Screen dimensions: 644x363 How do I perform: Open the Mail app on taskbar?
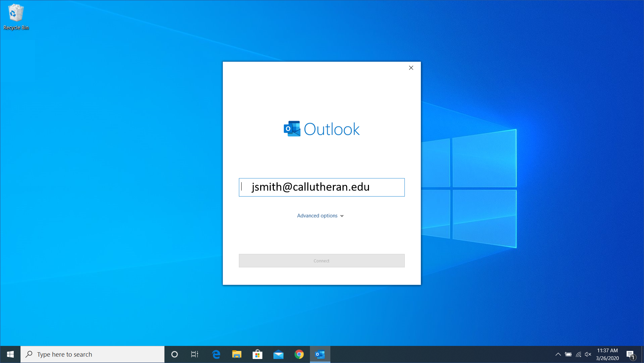pyautogui.click(x=278, y=354)
